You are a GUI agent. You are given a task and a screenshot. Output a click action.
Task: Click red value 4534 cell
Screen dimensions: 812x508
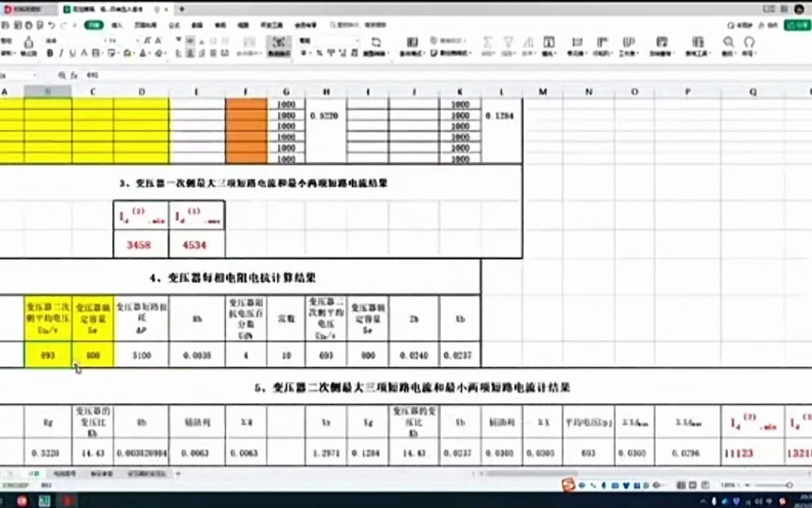[196, 245]
